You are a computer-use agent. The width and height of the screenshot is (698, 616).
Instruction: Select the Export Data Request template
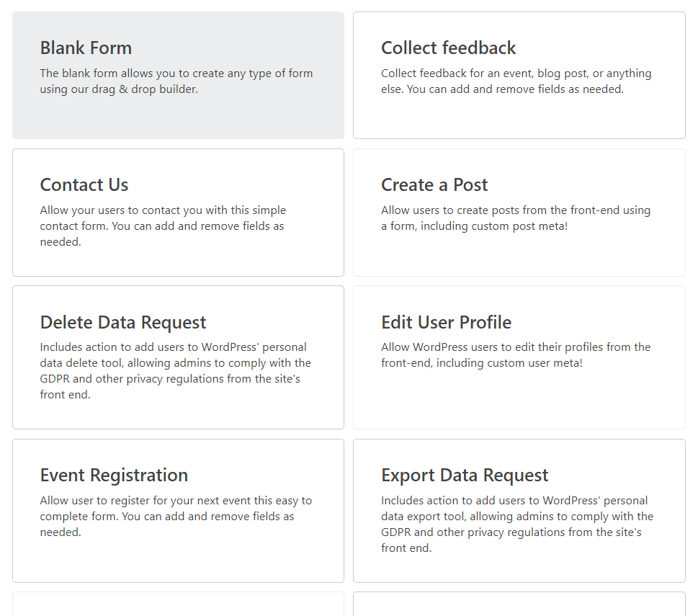pos(519,511)
